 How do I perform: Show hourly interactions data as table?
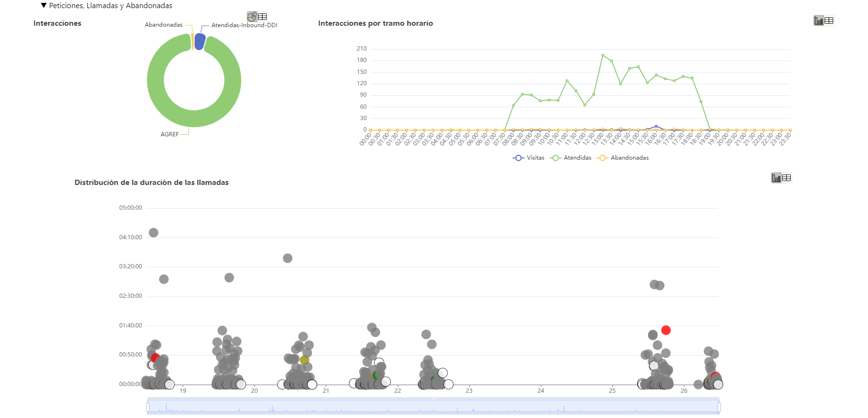(829, 20)
